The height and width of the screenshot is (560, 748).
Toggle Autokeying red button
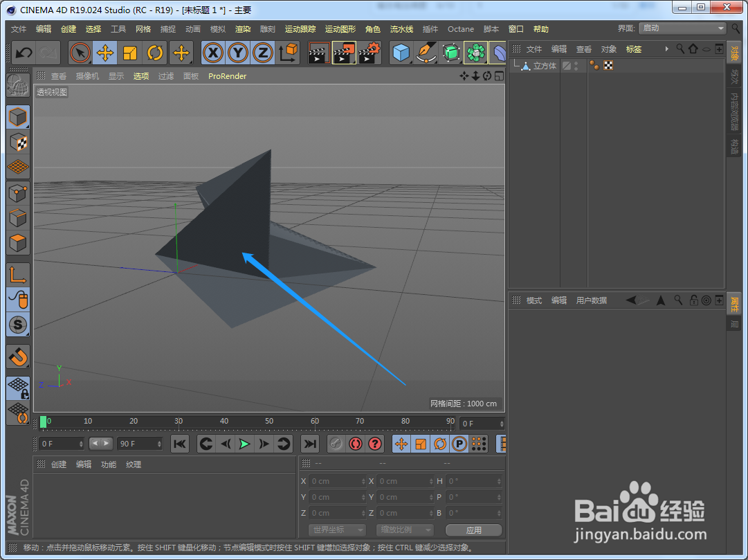click(356, 444)
